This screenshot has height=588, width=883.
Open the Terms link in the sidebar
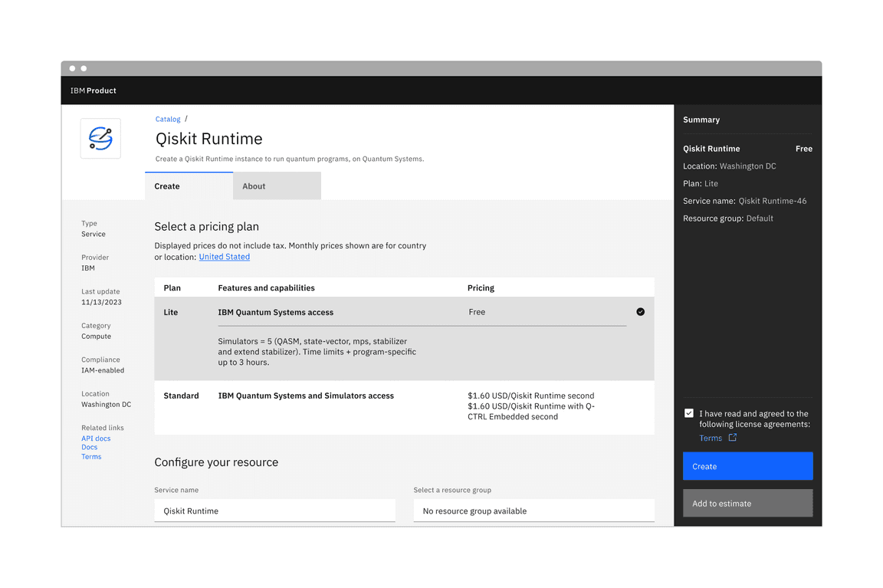click(90, 456)
